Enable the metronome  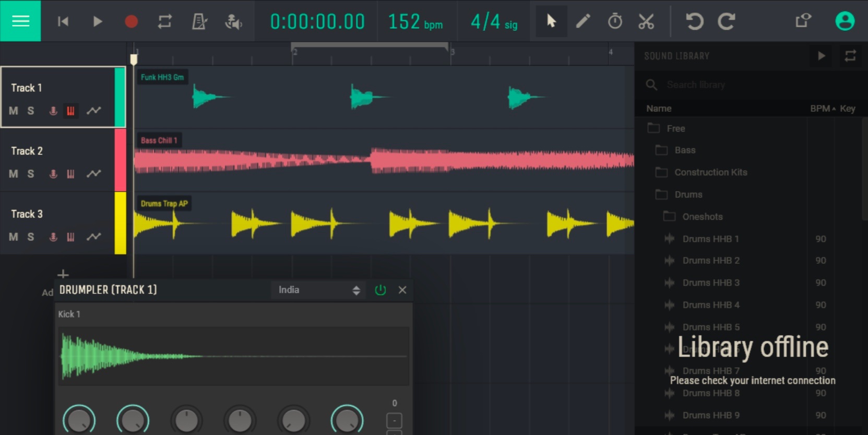199,21
